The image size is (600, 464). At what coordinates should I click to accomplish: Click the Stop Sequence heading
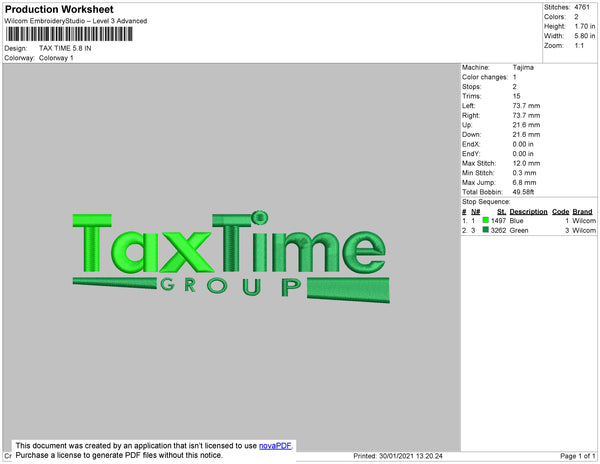(x=486, y=202)
